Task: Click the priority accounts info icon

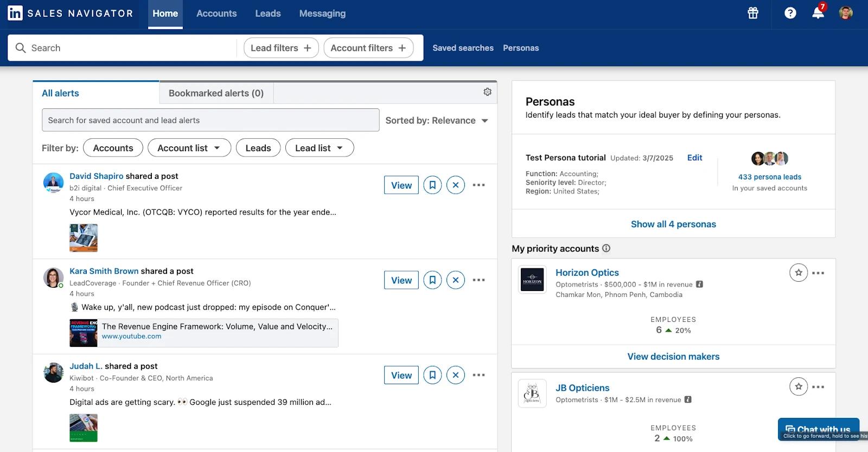Action: (x=607, y=248)
